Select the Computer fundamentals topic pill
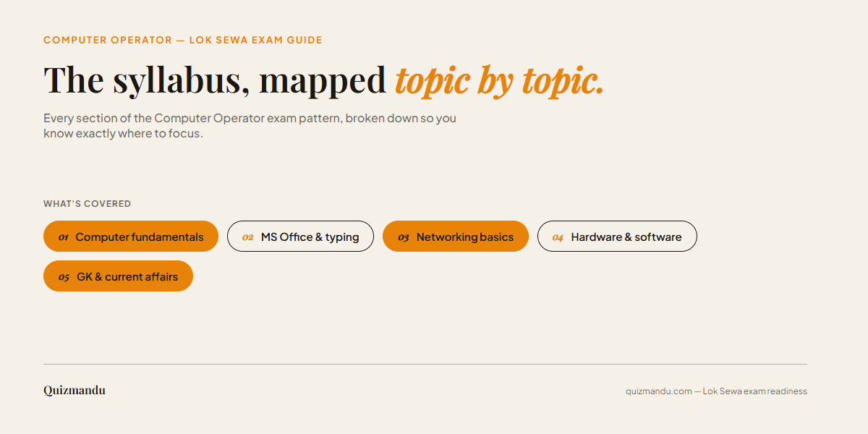Screen dimensions: 868x434 tap(131, 237)
